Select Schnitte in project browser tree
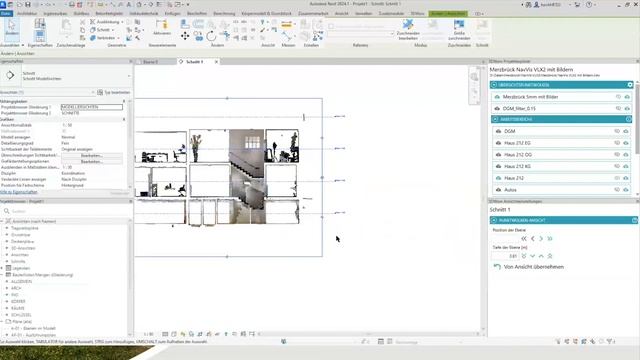This screenshot has width=640, height=360. 18,261
